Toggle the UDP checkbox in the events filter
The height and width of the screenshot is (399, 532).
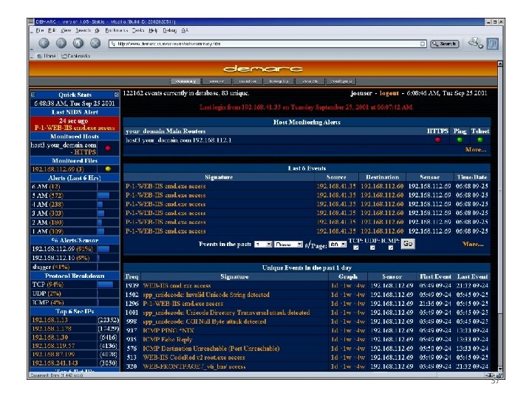click(372, 248)
